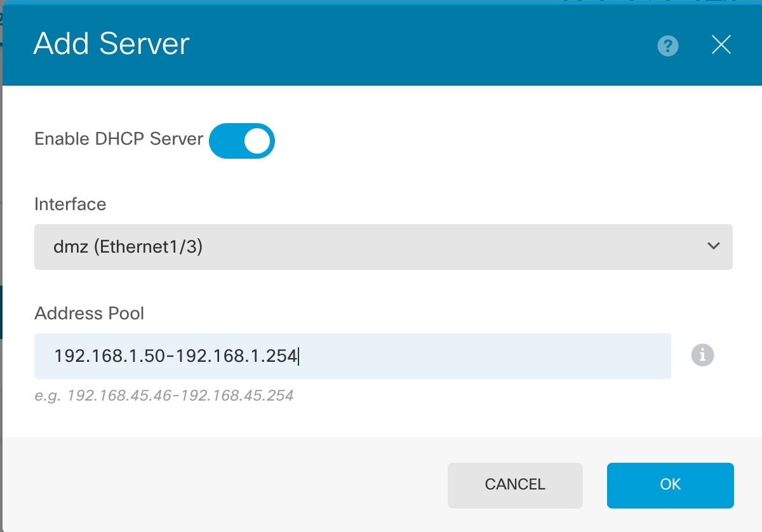This screenshot has height=532, width=762.
Task: Click the Add Server dialog title
Action: pos(112,44)
